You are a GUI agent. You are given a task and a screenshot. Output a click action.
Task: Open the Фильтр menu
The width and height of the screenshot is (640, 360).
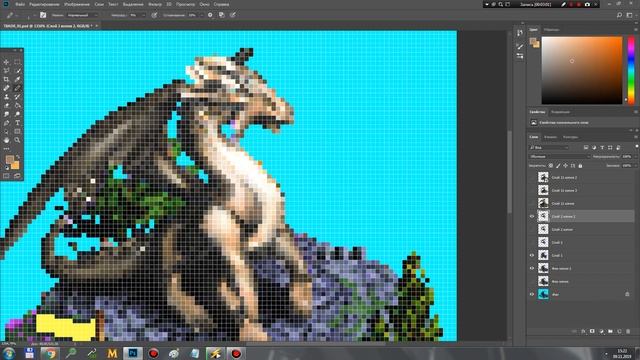155,4
